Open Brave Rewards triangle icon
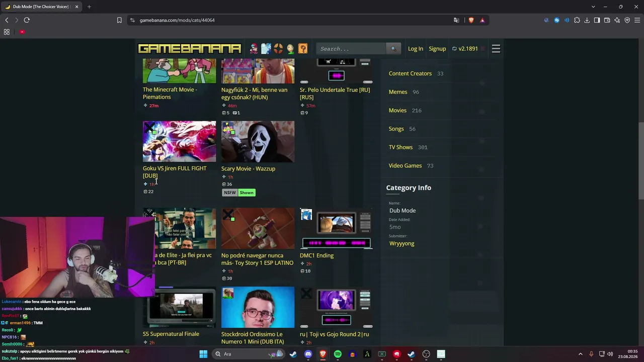The width and height of the screenshot is (644, 362). 482,20
